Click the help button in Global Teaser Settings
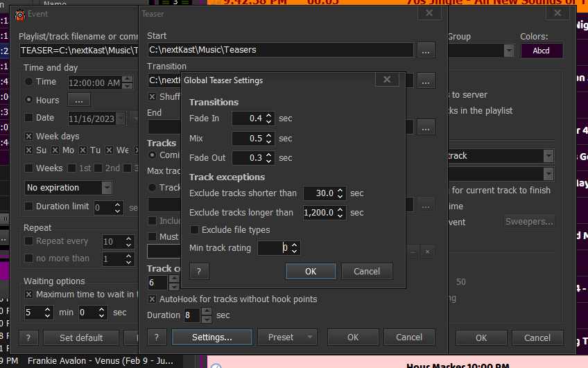 tap(199, 272)
